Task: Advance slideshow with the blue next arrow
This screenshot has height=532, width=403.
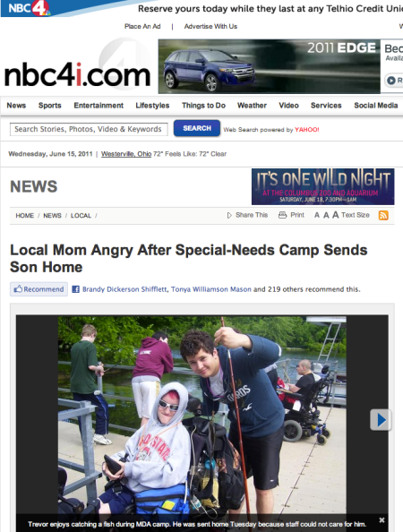Action: [x=381, y=420]
